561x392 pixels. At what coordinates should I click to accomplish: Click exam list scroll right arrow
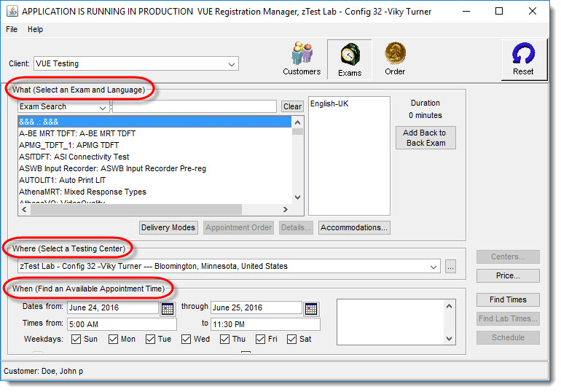click(285, 210)
